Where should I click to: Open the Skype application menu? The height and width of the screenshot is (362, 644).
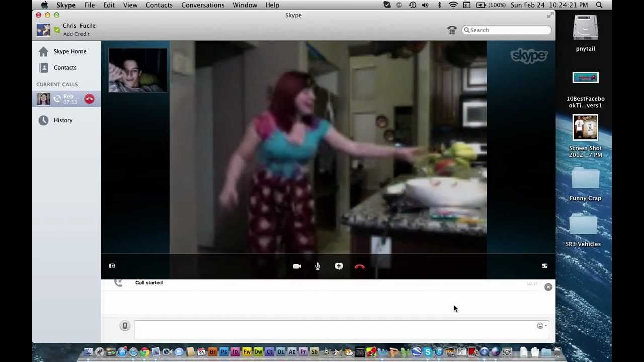66,5
